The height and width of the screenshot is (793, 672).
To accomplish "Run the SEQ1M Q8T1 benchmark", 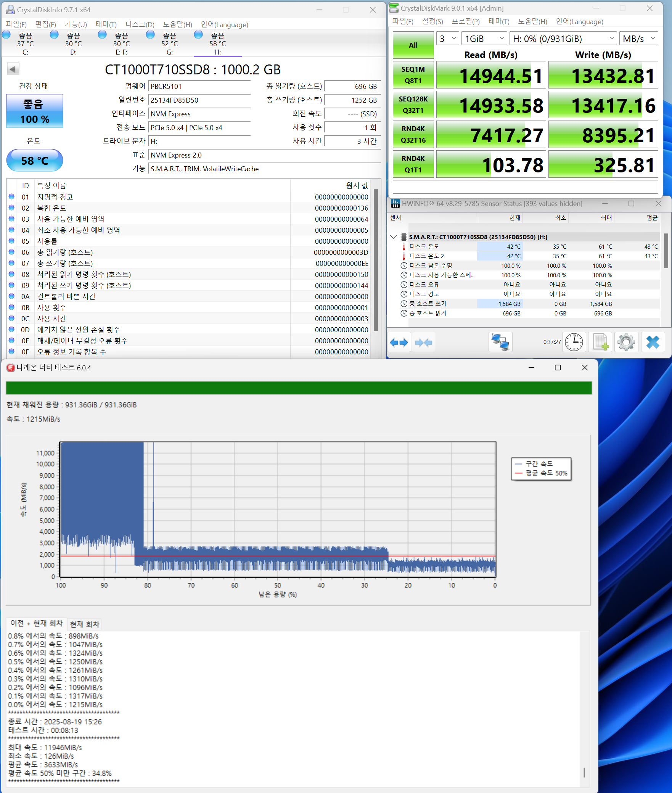I will click(x=413, y=75).
